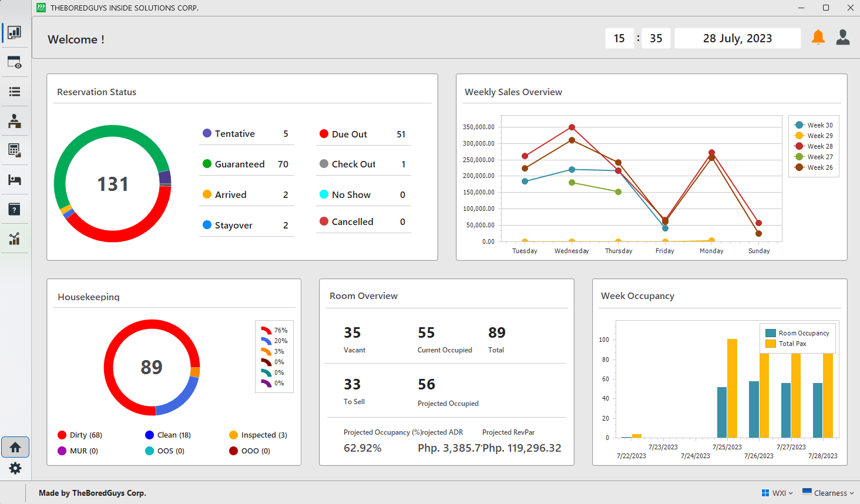This screenshot has width=860, height=504.
Task: Go to Home via the house button
Action: [15, 447]
